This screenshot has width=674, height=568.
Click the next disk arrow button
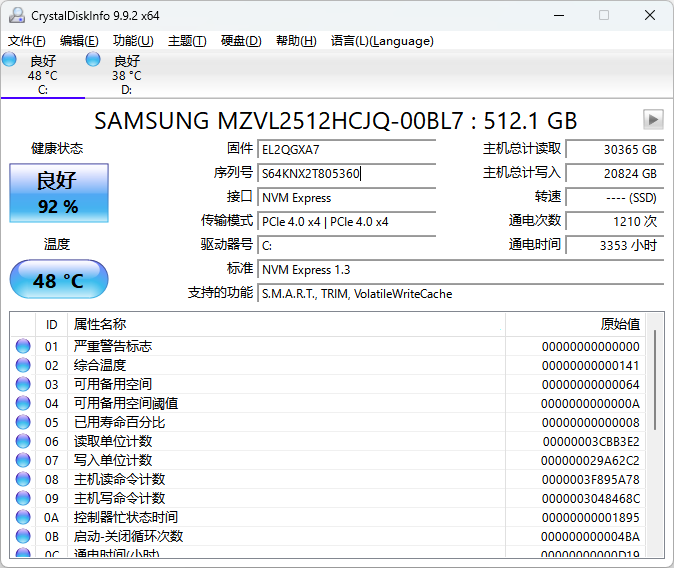click(x=653, y=120)
